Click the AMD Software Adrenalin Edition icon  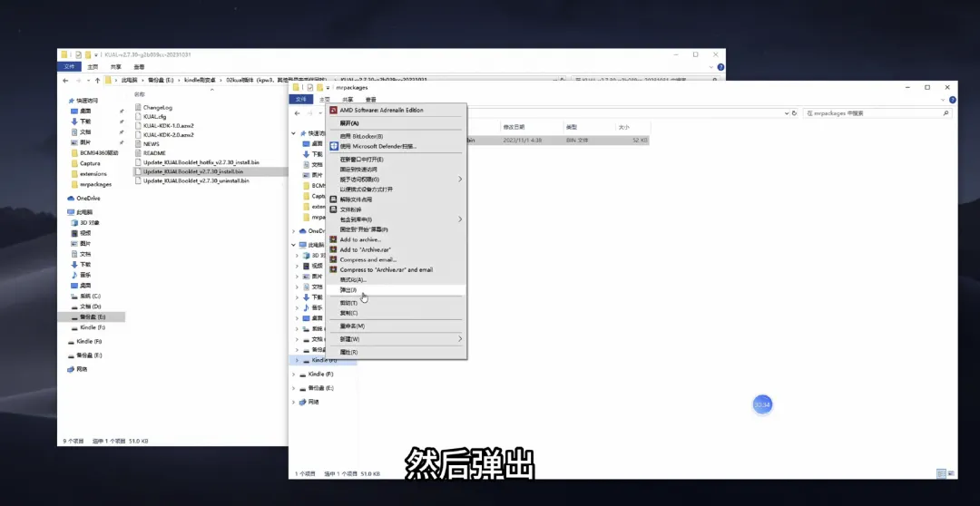point(334,110)
